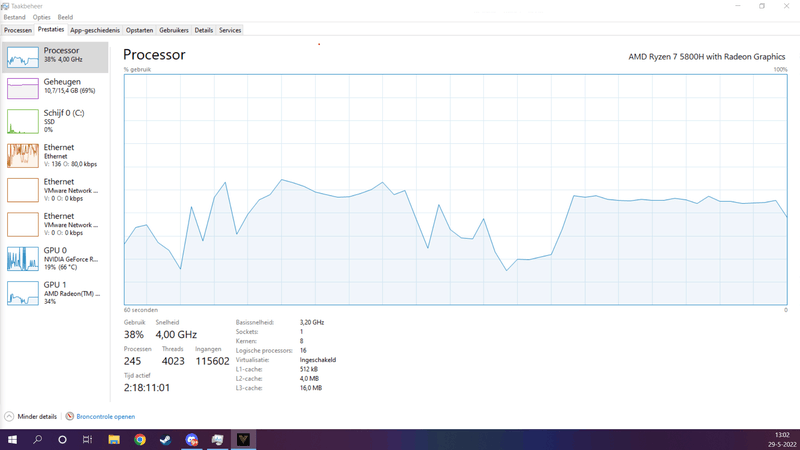Open the Windows Start menu

pos(12,439)
